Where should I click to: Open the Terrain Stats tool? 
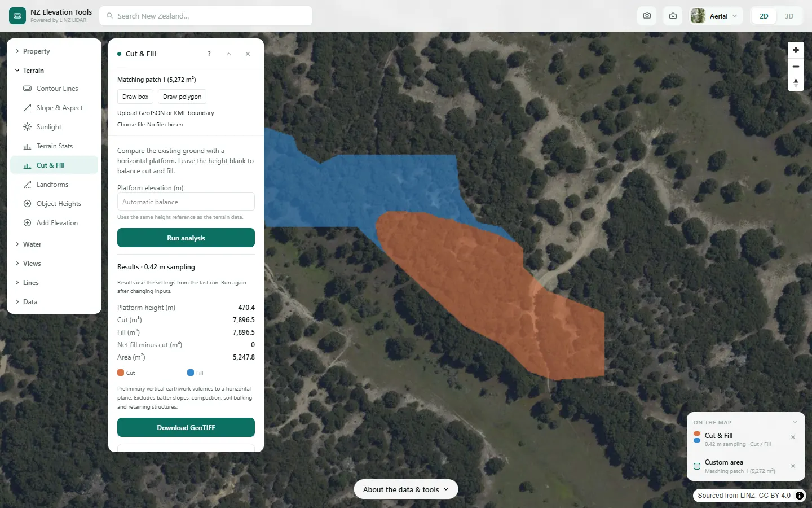tap(54, 146)
